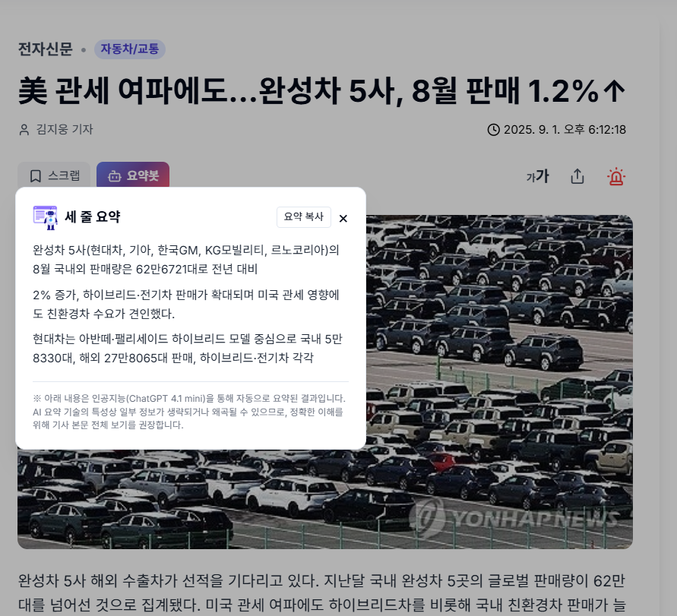Click the clock icon beside the timestamp
The image size is (677, 616).
(x=493, y=129)
